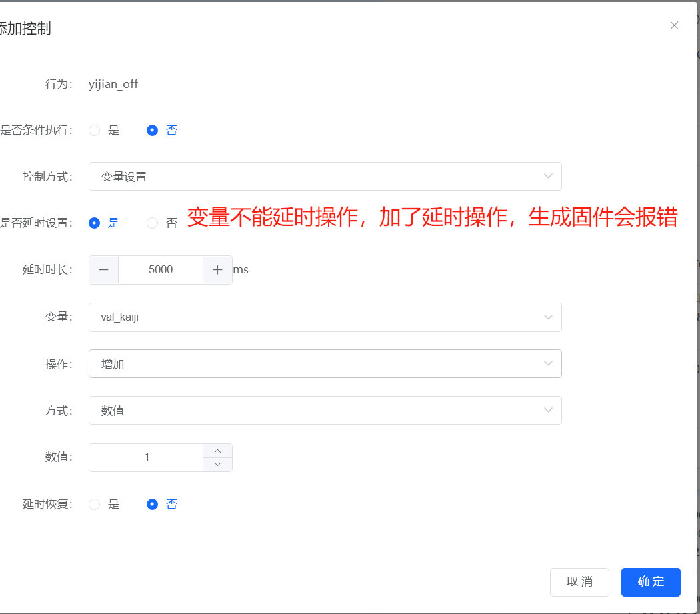Screen dimensions: 700x614
Task: Open the 变量 dropdown showing val_kaiji
Action: 325,317
